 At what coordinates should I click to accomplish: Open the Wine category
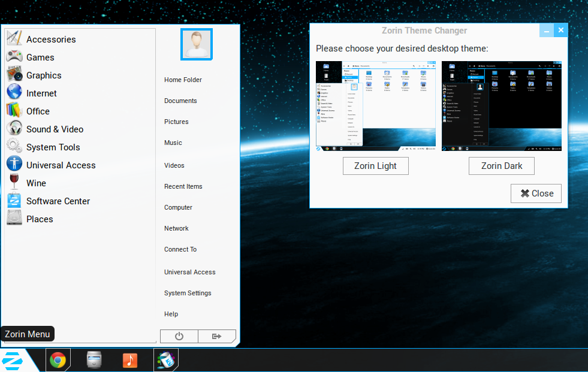pyautogui.click(x=35, y=183)
